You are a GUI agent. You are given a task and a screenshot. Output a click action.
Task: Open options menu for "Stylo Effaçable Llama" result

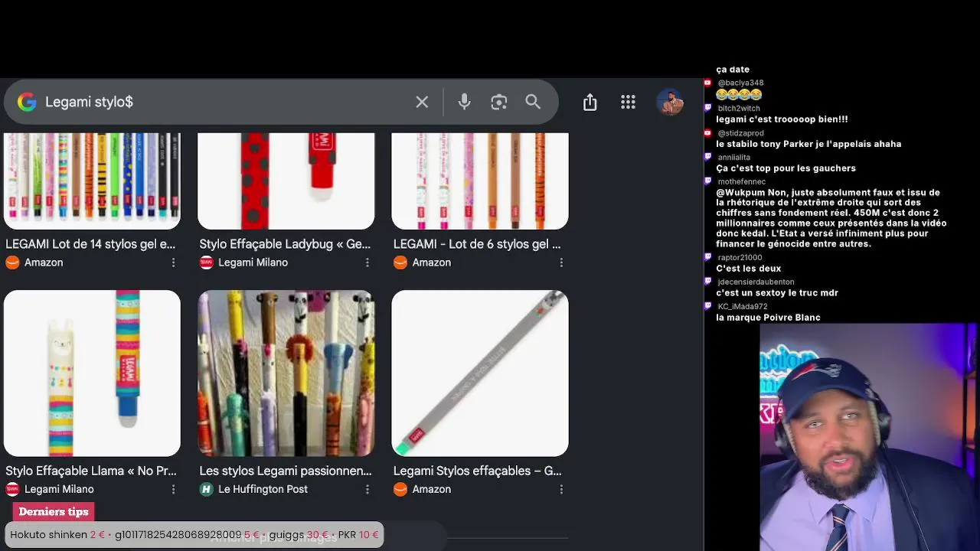coord(174,489)
